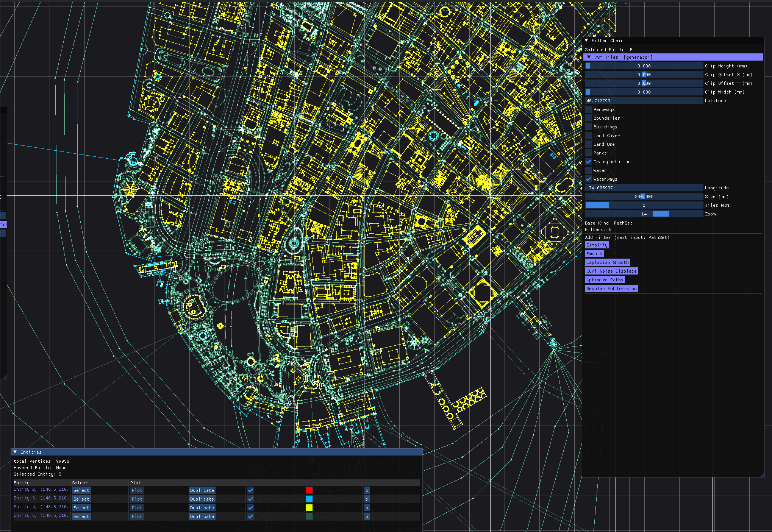Delete Entity 2 with its x button

point(367,490)
